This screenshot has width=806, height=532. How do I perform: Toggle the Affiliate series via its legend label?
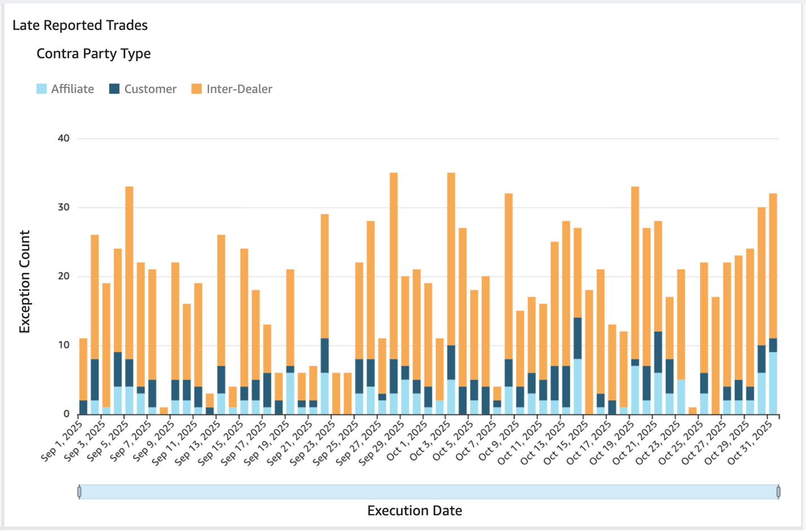(x=72, y=89)
